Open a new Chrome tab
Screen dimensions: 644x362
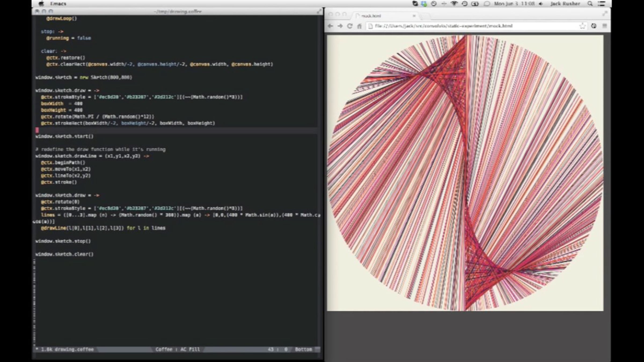pos(425,16)
